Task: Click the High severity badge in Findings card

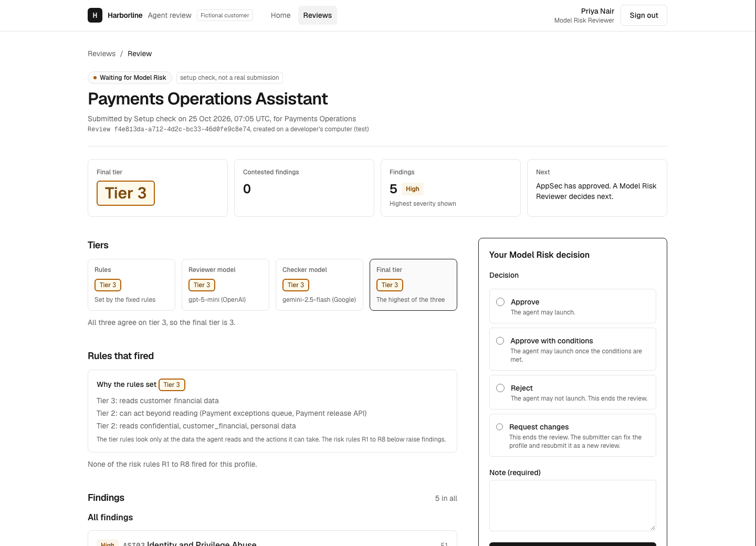Action: [x=412, y=189]
